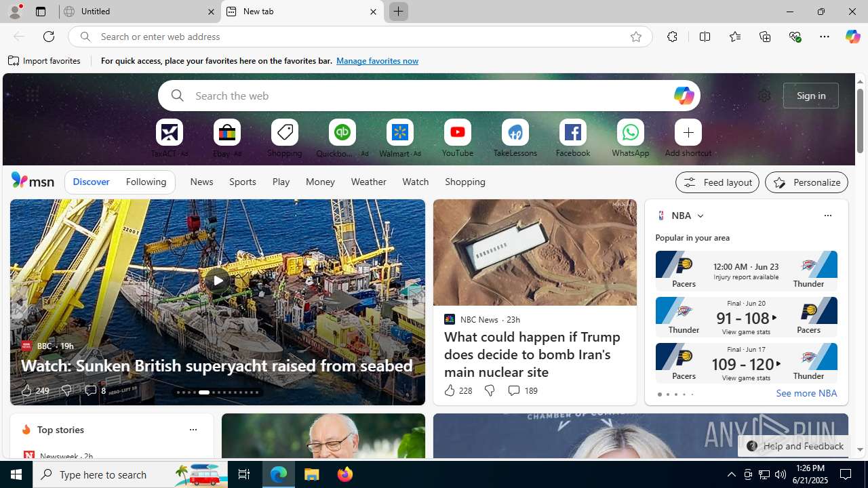This screenshot has width=868, height=488.
Task: Play the superyacht video
Action: pos(217,280)
